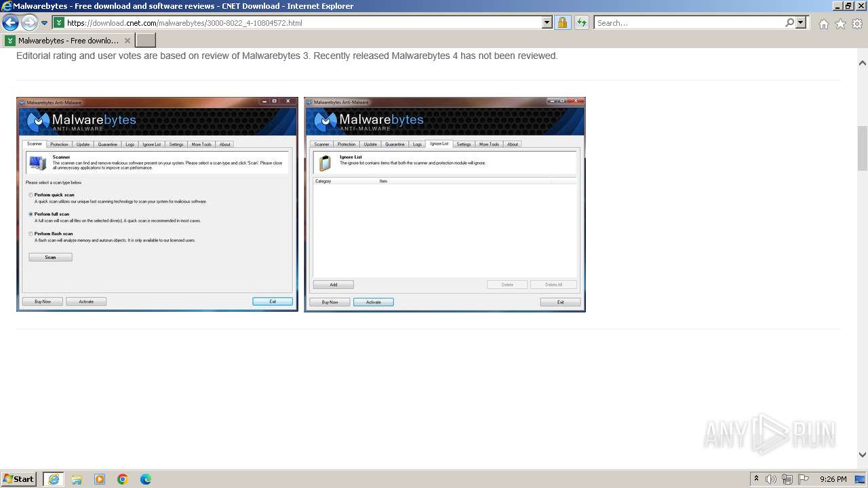Focus the address bar URL field
The image size is (868, 488).
point(302,22)
